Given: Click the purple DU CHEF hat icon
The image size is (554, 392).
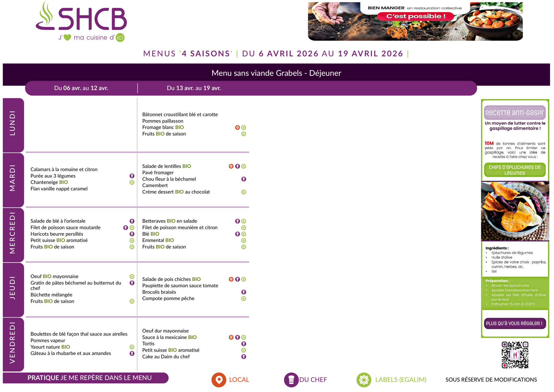Looking at the screenshot, I should click(x=291, y=380).
